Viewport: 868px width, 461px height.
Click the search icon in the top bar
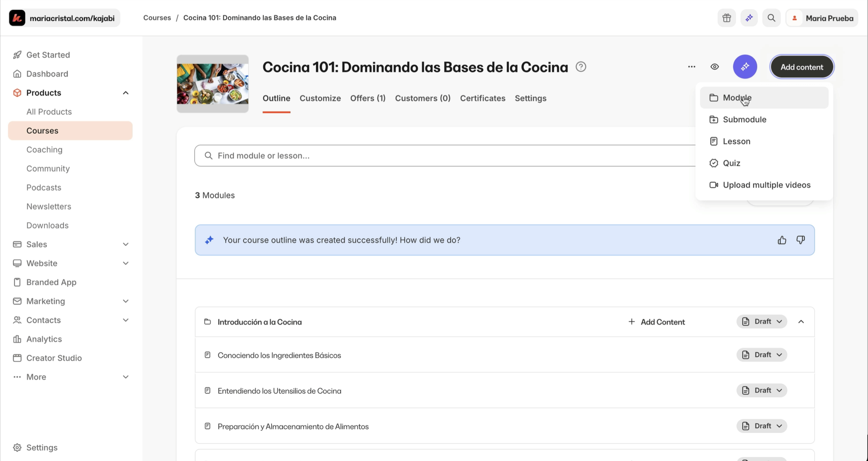coord(771,18)
